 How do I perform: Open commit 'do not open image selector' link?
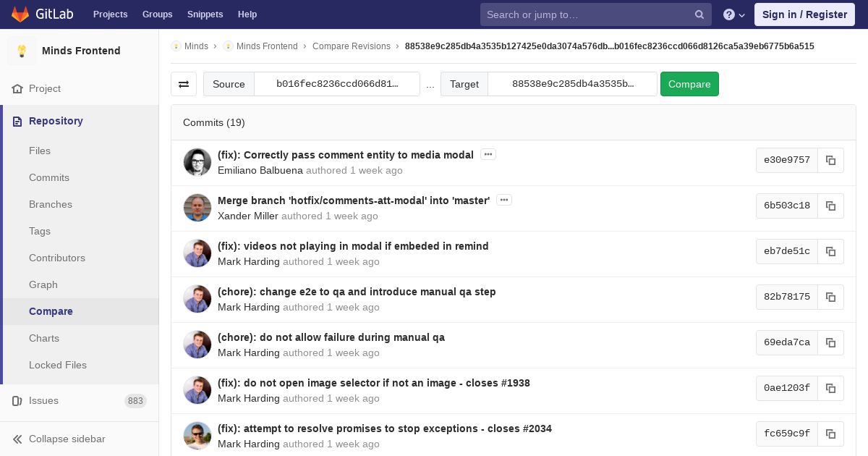(x=374, y=383)
